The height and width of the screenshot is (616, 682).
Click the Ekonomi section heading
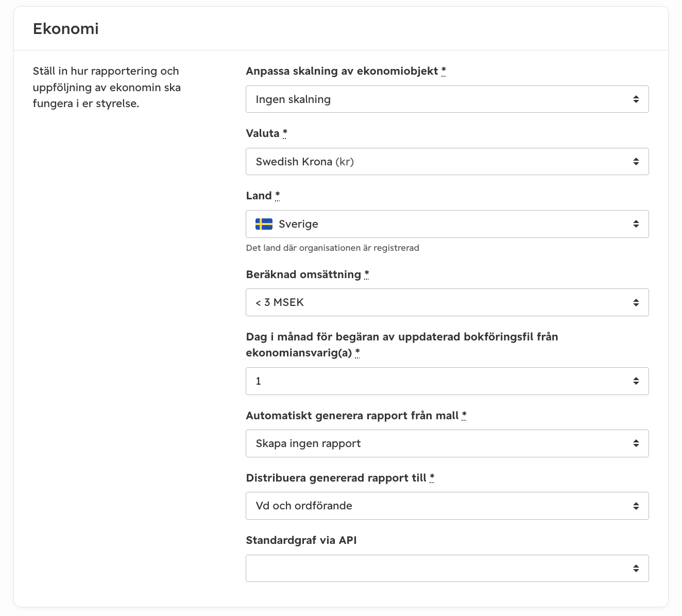point(66,29)
